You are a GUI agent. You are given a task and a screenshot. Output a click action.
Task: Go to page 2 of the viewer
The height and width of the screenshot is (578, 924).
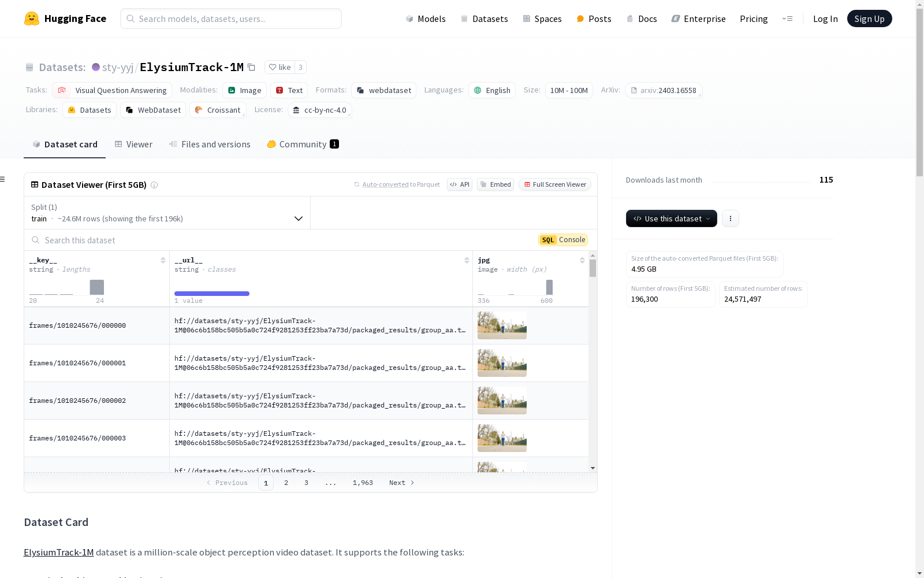(x=286, y=483)
